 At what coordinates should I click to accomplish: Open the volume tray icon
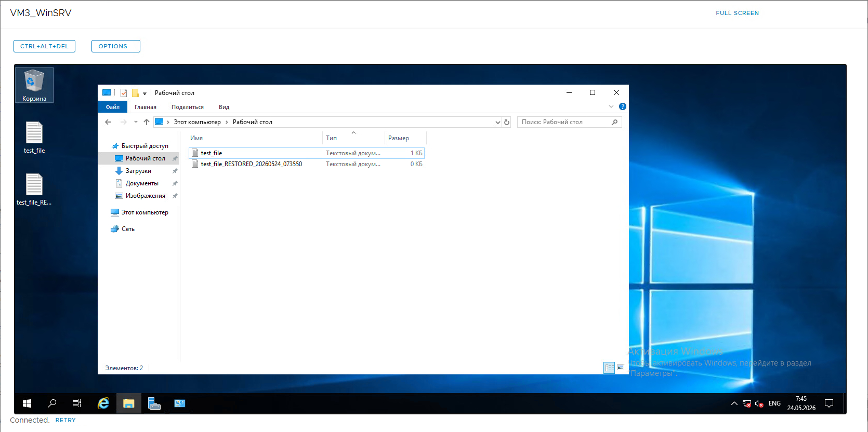(759, 403)
